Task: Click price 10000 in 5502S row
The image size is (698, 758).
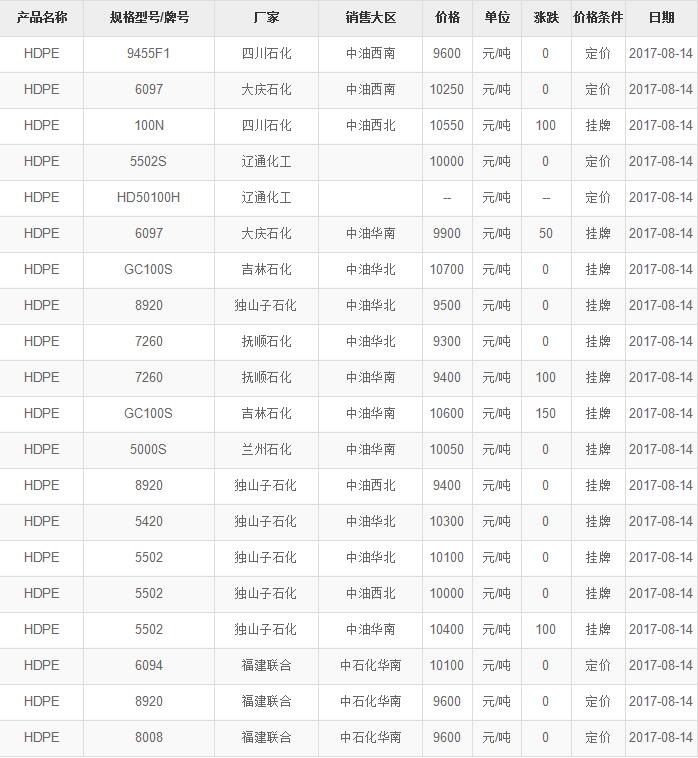Action: pos(447,161)
